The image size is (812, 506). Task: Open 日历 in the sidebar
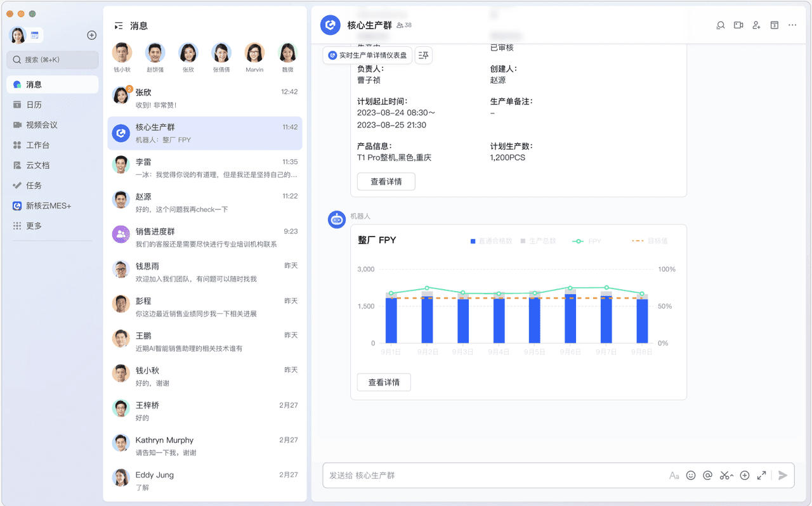click(x=53, y=105)
